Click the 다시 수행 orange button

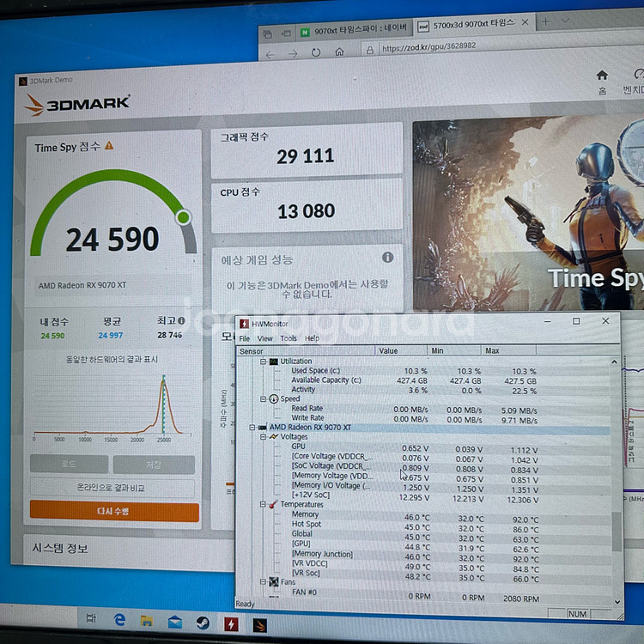[x=114, y=511]
